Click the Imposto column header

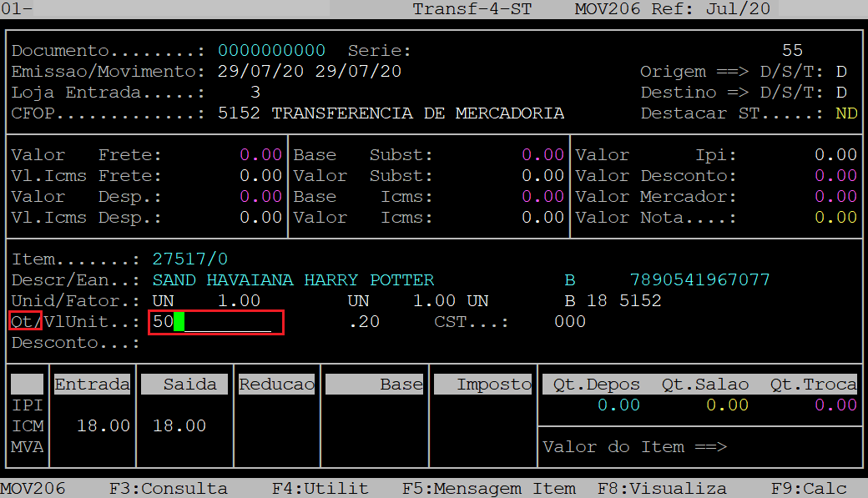point(482,385)
